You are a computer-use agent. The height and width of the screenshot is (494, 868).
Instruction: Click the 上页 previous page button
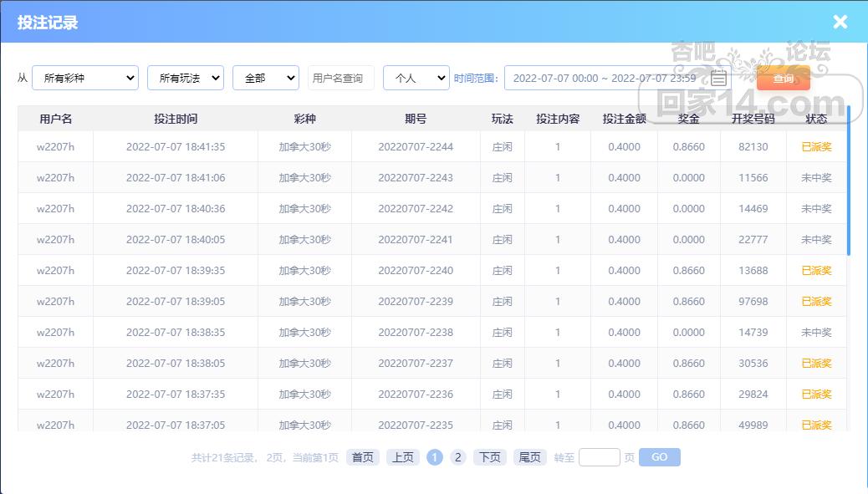point(403,457)
